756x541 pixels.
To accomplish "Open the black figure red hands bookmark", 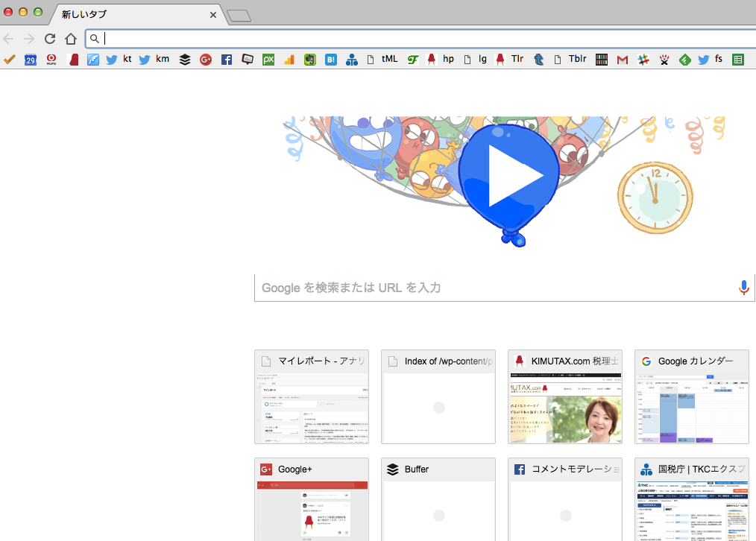I will click(664, 60).
